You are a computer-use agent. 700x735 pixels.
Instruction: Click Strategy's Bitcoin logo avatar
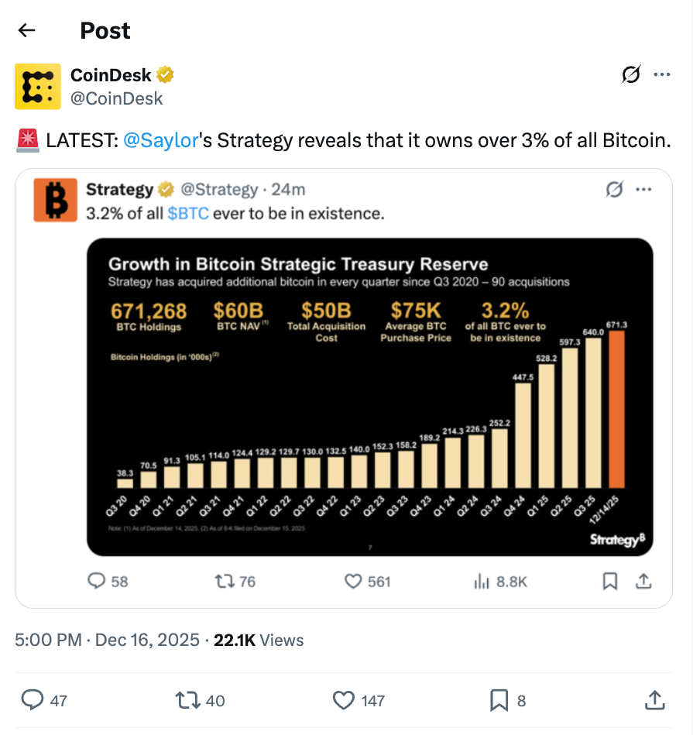click(54, 201)
